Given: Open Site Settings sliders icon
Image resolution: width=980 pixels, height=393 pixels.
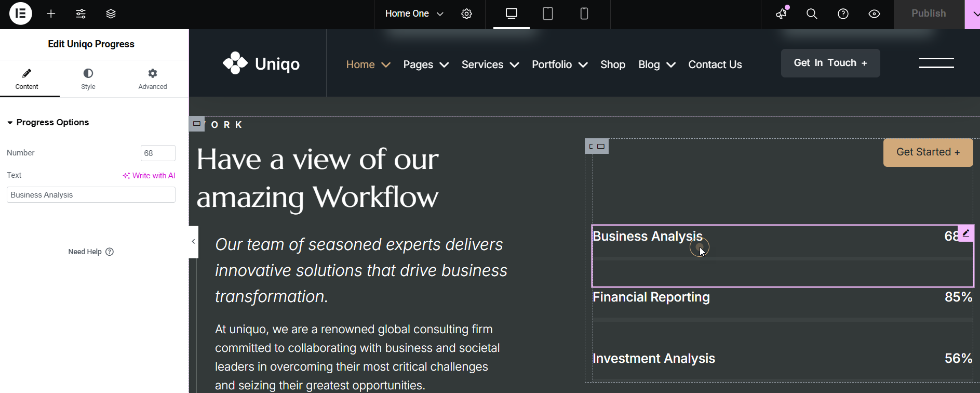Looking at the screenshot, I should 80,14.
